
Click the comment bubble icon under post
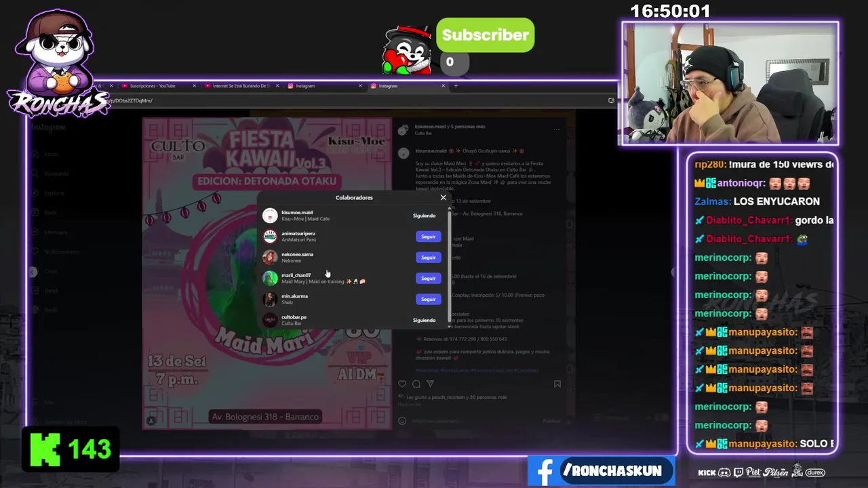pos(416,384)
